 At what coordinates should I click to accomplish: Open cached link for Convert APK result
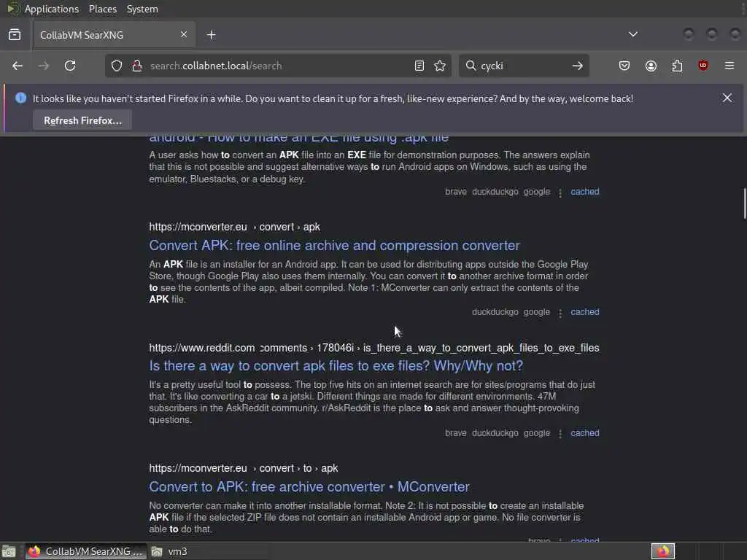(584, 312)
